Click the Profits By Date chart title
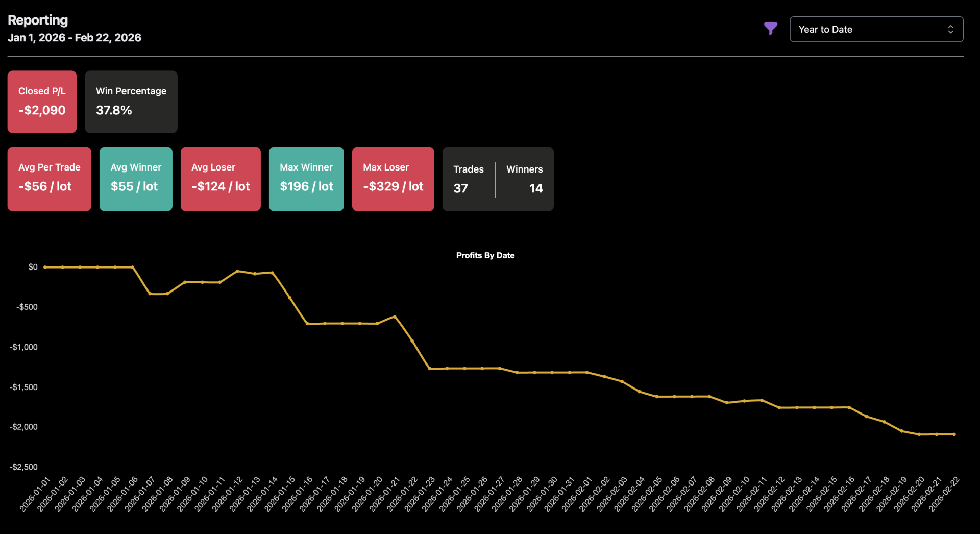 click(x=485, y=255)
